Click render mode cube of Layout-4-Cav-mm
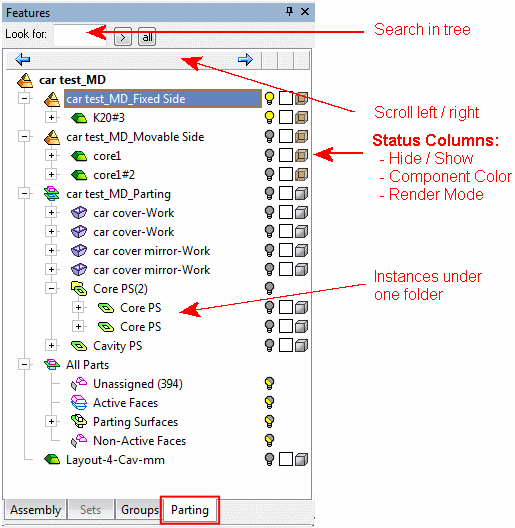515x528 pixels. pos(301,459)
